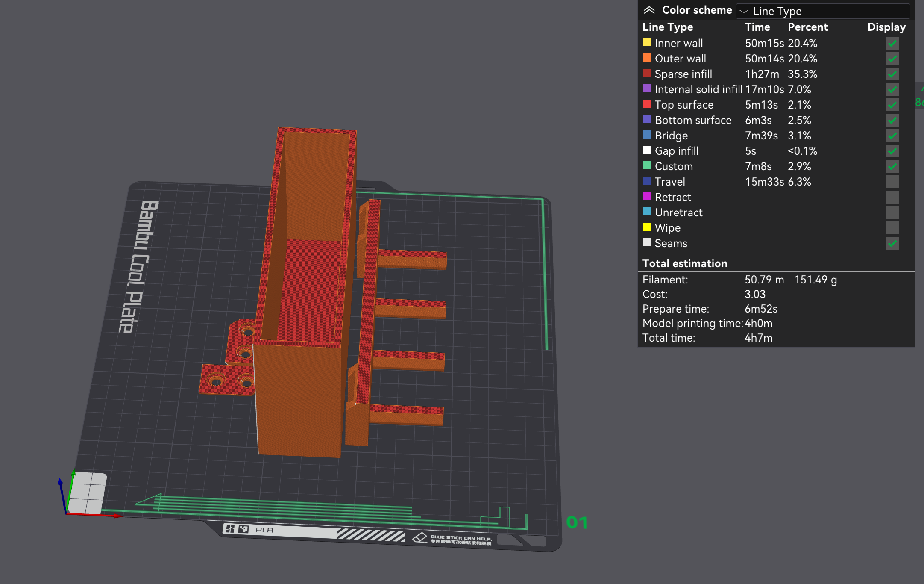Click the Top surface red swatch
This screenshot has width=924, height=584.
(x=647, y=104)
